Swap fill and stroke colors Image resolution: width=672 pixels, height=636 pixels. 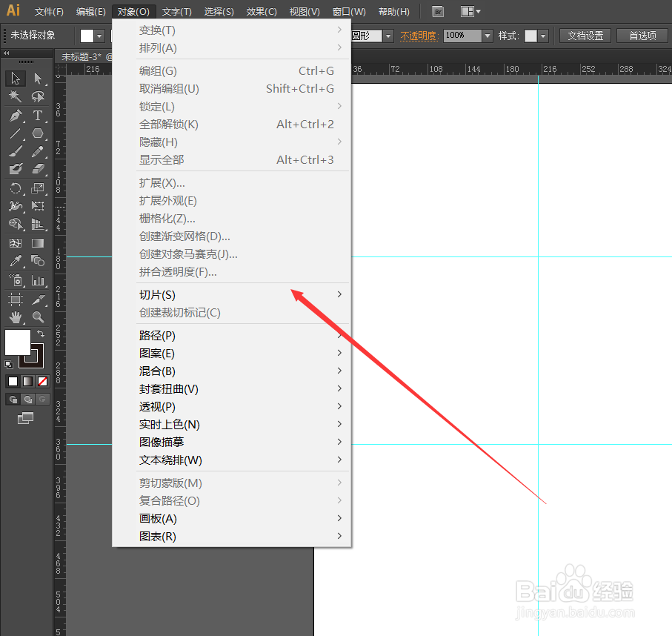pos(41,334)
